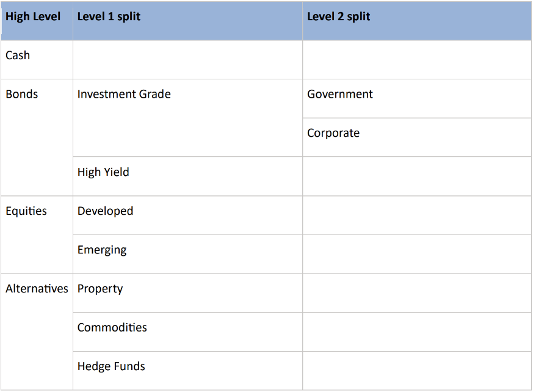
Task: Click the empty Level 1 cell beside Cash
Action: 187,60
